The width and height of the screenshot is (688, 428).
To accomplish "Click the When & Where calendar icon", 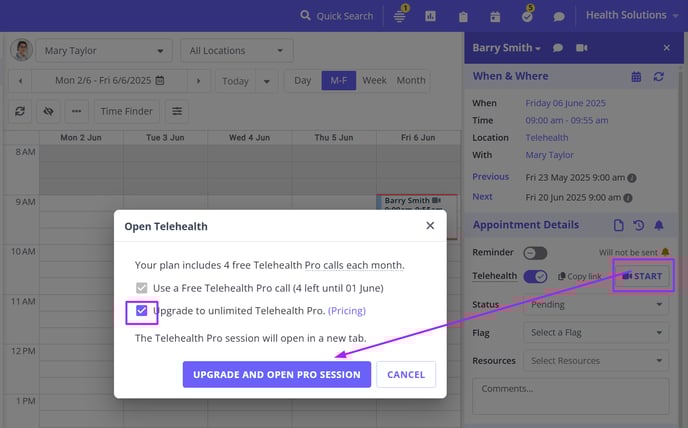I will [636, 77].
